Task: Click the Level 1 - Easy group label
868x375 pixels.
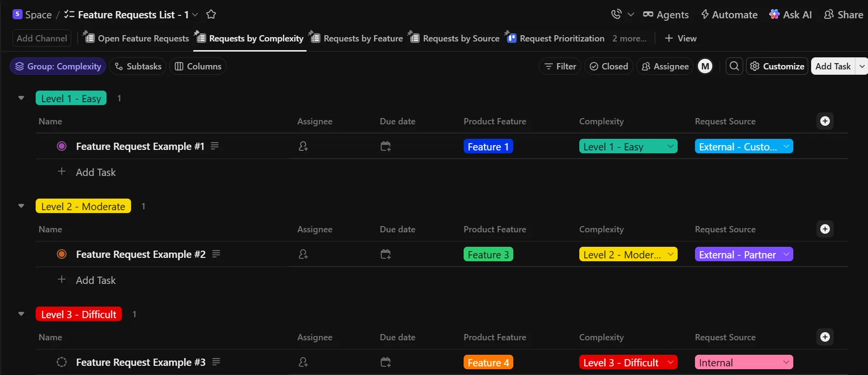Action: coord(71,98)
